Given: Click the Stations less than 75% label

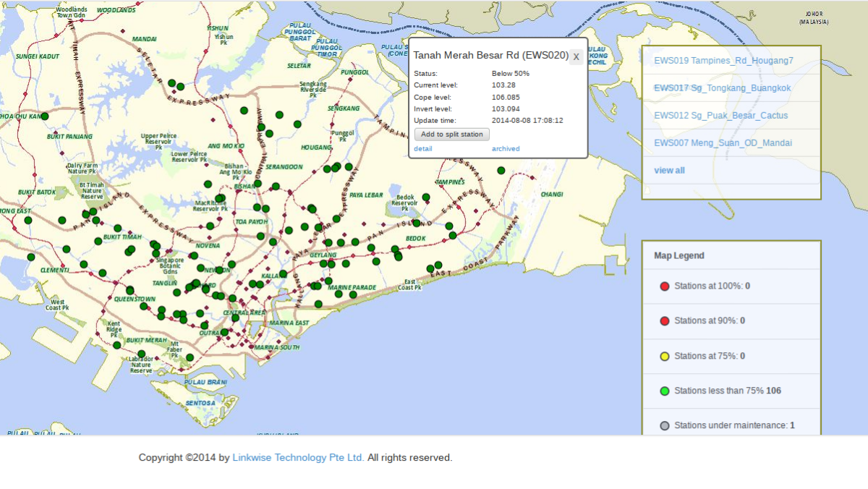Looking at the screenshot, I should click(728, 391).
